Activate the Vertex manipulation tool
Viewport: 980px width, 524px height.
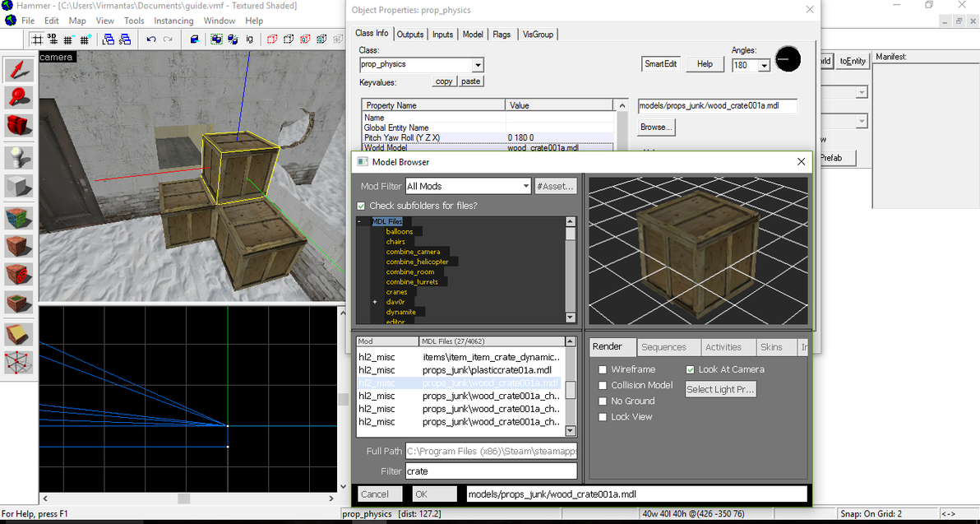(19, 362)
